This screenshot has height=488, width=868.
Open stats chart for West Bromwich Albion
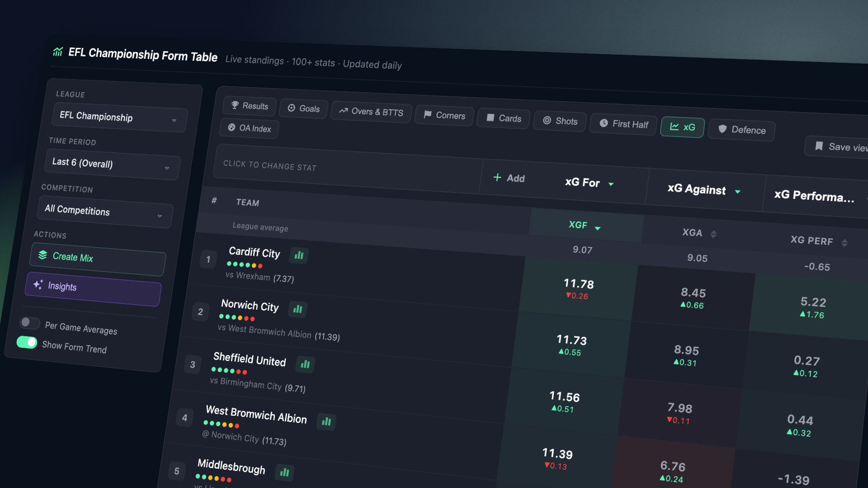pos(326,422)
